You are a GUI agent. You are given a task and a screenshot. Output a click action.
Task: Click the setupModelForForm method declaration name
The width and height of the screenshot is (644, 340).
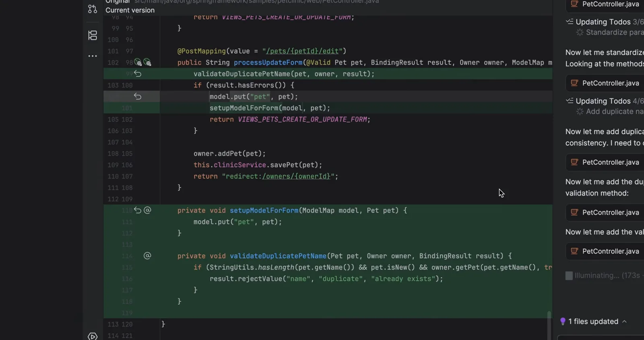264,210
